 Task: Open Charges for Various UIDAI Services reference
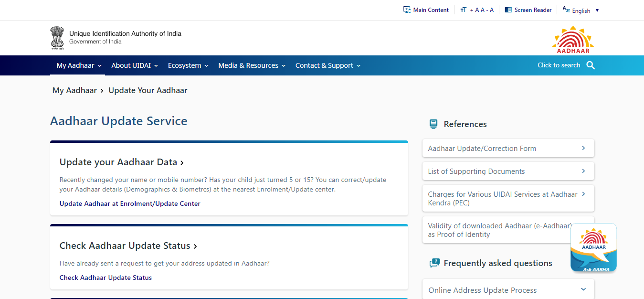508,198
